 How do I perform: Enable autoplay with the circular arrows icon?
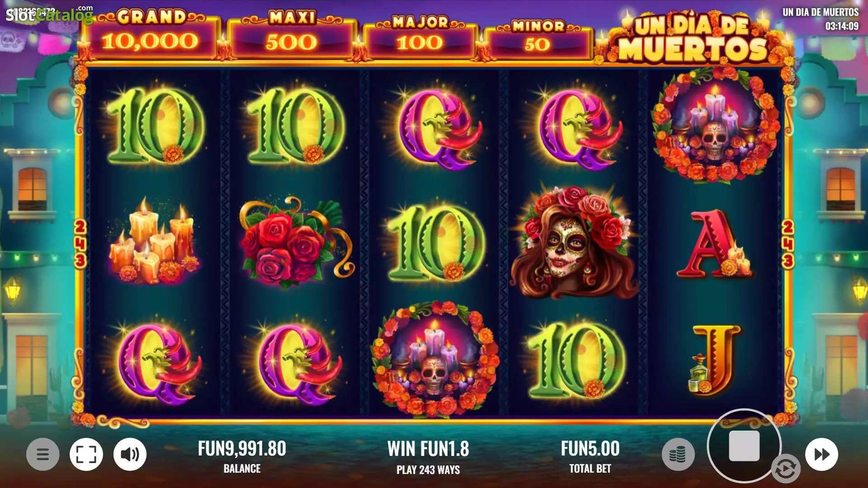(786, 469)
